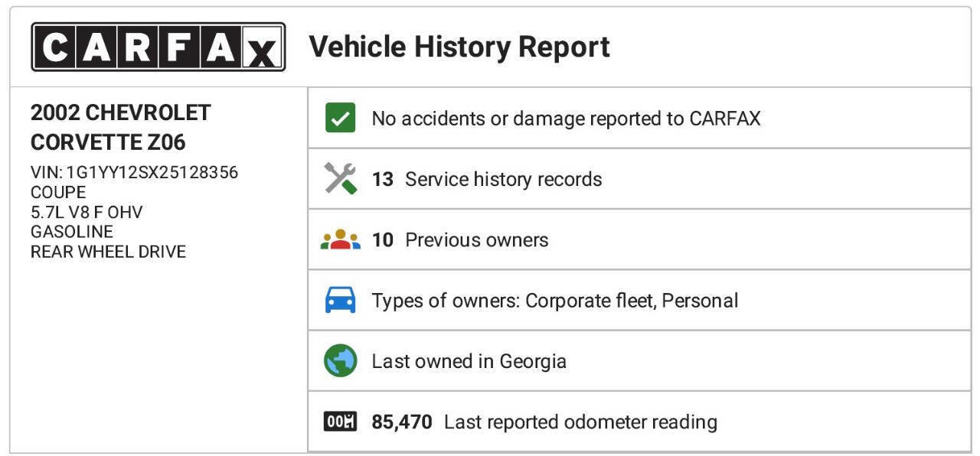Click the REAR WHEEL DRIVE spec
The height and width of the screenshot is (456, 980).
coord(108,252)
